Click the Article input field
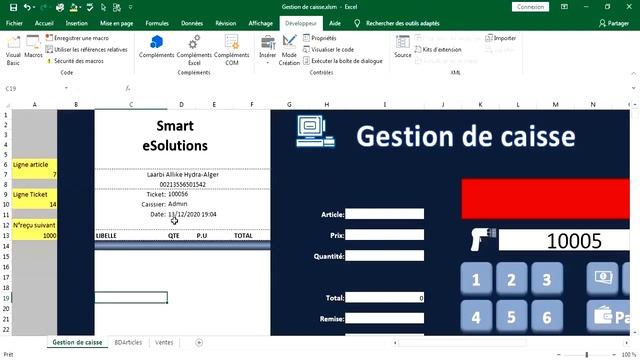 (x=384, y=214)
